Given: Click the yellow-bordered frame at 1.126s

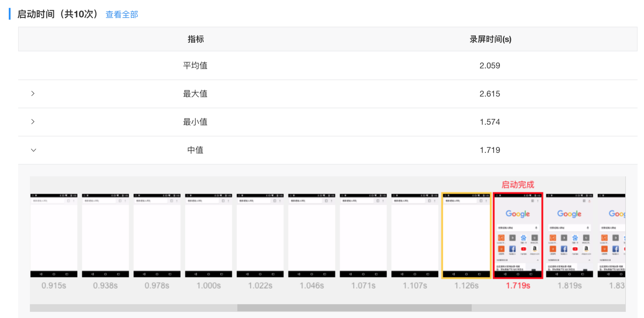Looking at the screenshot, I should 466,235.
